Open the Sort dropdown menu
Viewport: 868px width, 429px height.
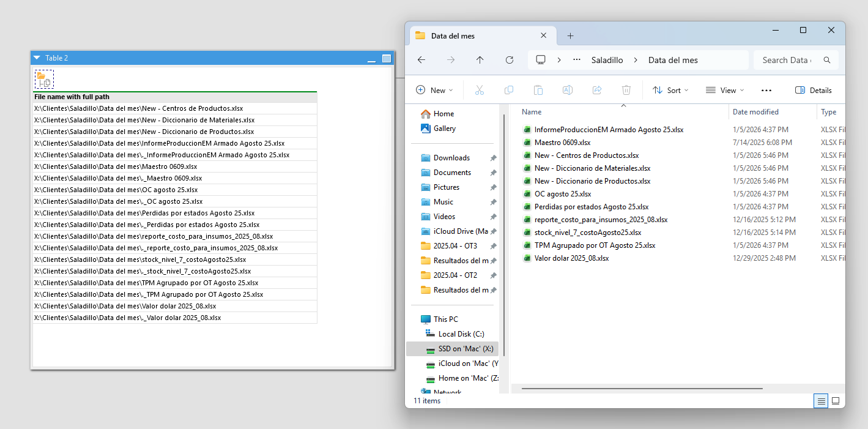[x=670, y=90]
